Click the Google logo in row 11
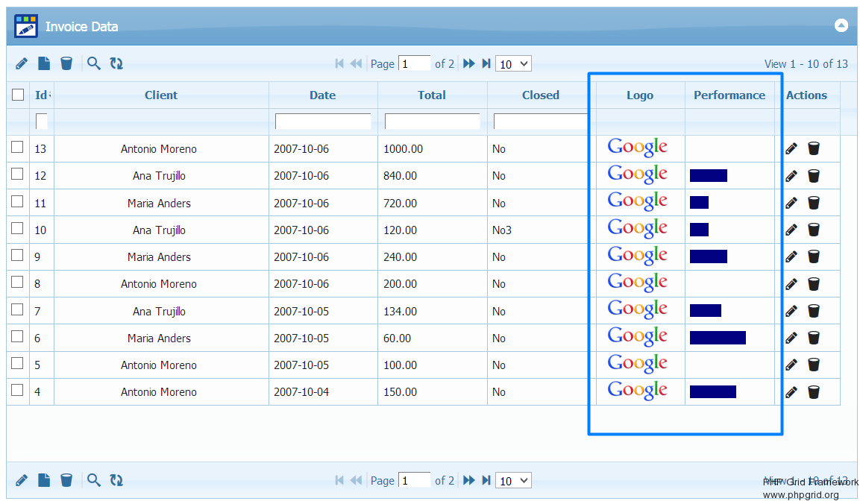 point(638,202)
